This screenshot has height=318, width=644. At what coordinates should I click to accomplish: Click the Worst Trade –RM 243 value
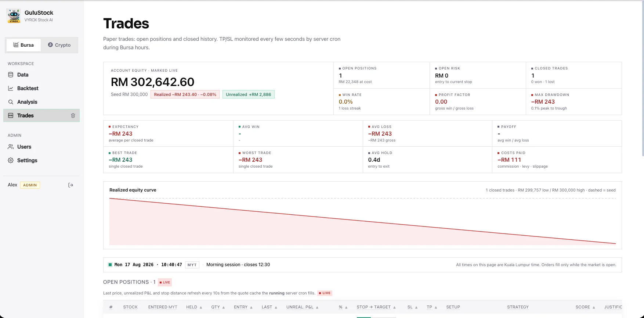coord(250,160)
